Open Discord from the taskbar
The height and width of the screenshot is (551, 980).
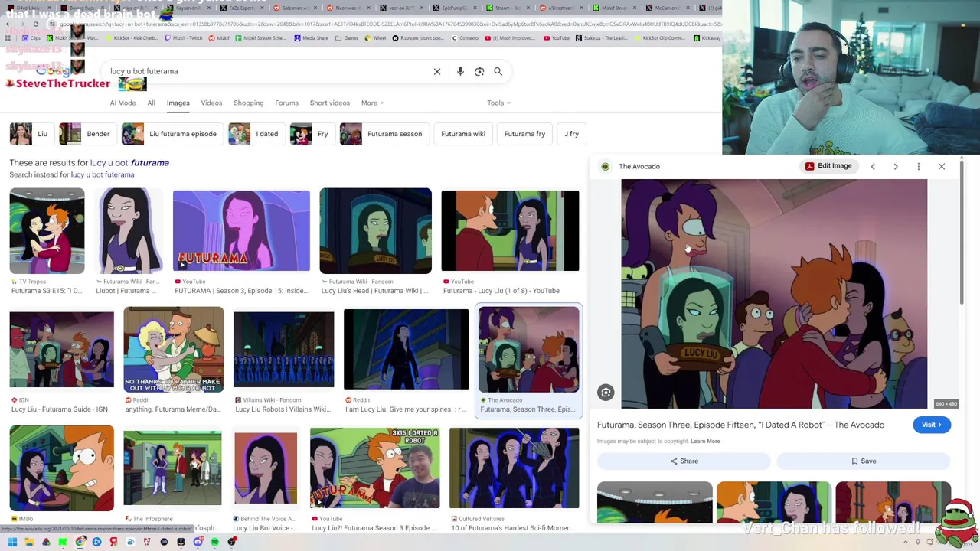tap(198, 542)
